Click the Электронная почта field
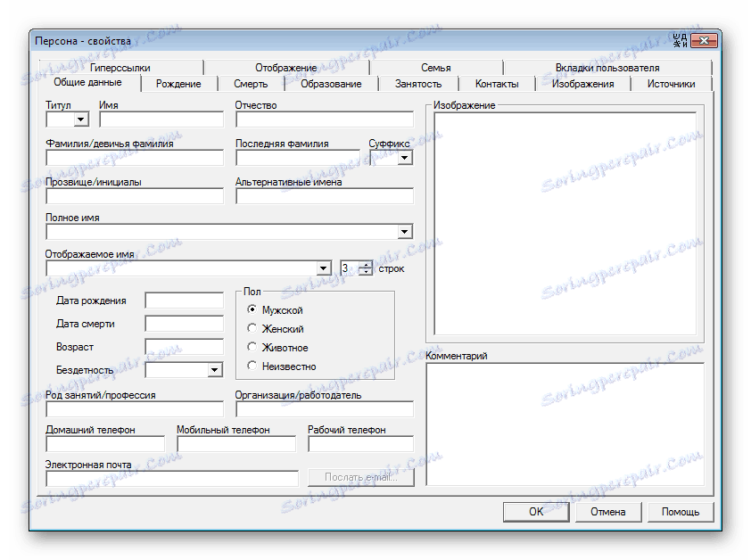Image resolution: width=751 pixels, height=560 pixels. point(172,478)
